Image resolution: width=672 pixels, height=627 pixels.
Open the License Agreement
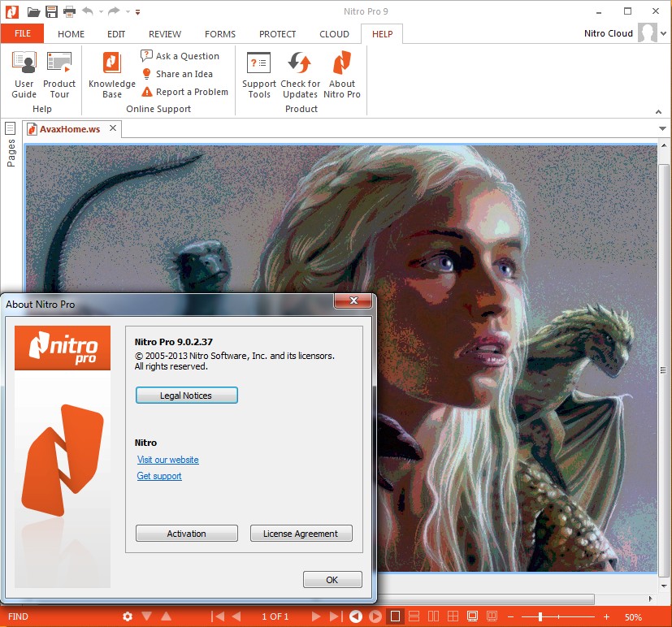[301, 534]
